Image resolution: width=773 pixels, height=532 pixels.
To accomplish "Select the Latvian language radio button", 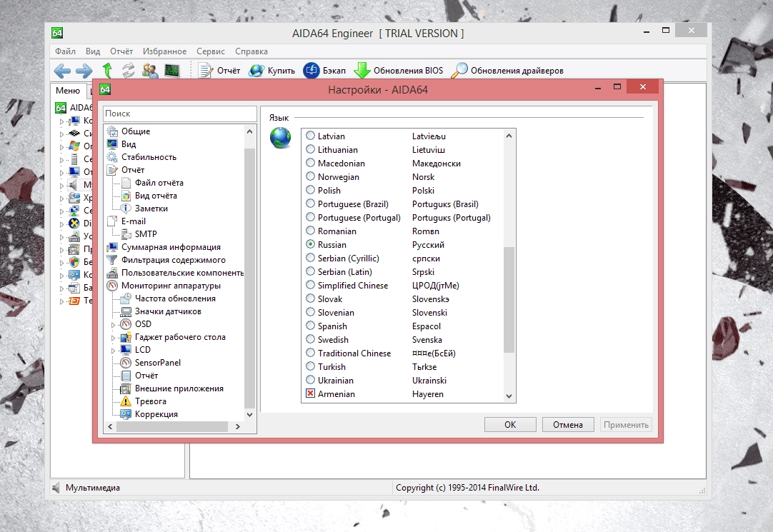I will coord(310,136).
